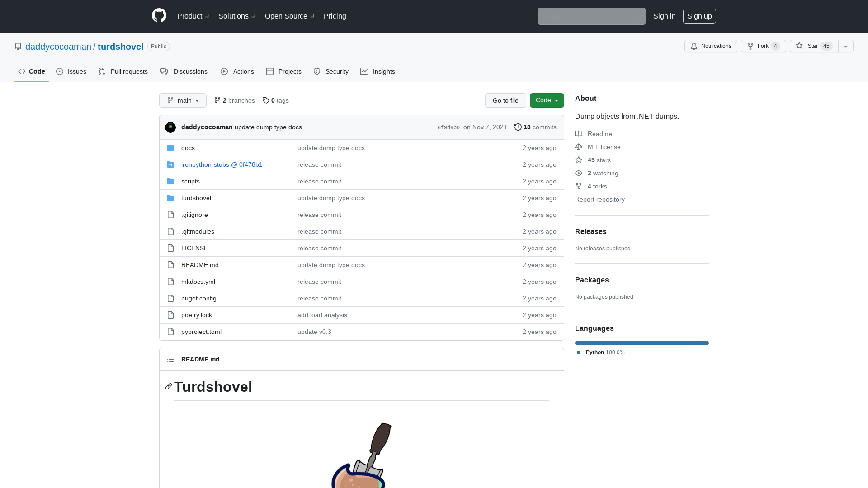
Task: Click the file icon next to poetry.lock
Action: click(170, 315)
